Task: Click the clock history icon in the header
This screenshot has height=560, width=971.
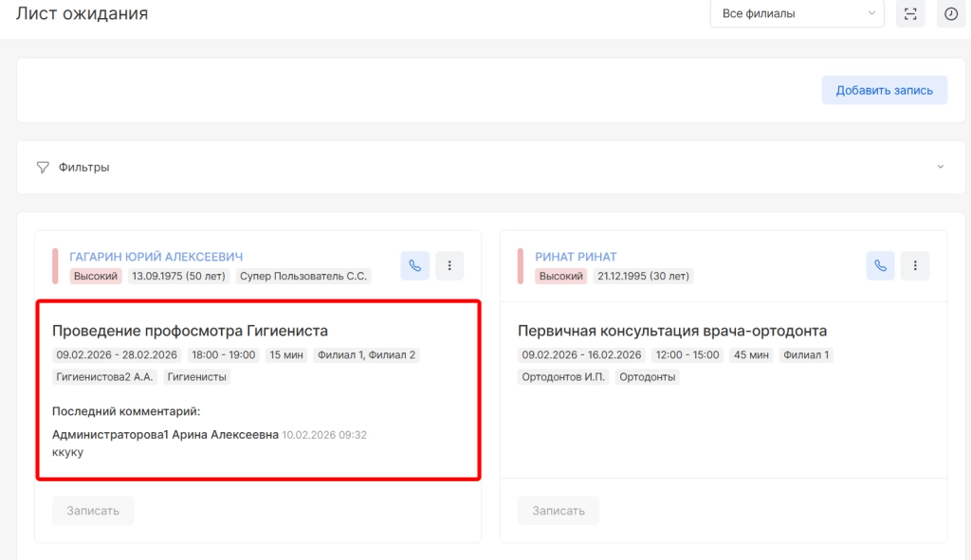Action: [x=951, y=14]
